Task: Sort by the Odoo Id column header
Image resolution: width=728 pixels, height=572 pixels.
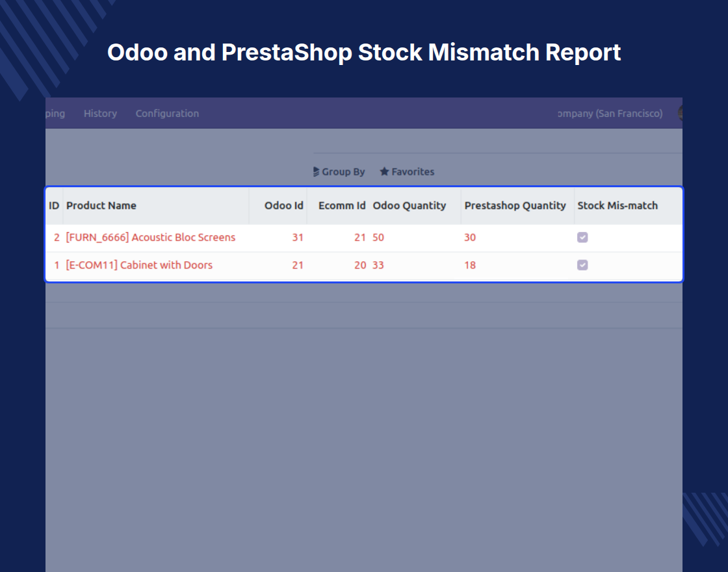Action: tap(283, 205)
